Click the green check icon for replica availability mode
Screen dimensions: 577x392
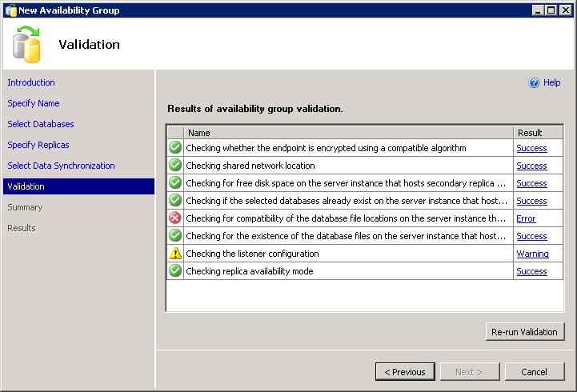coord(174,271)
